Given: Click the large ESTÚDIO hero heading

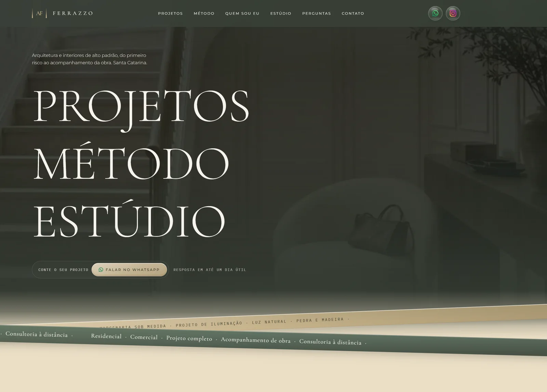Looking at the screenshot, I should coord(129,219).
